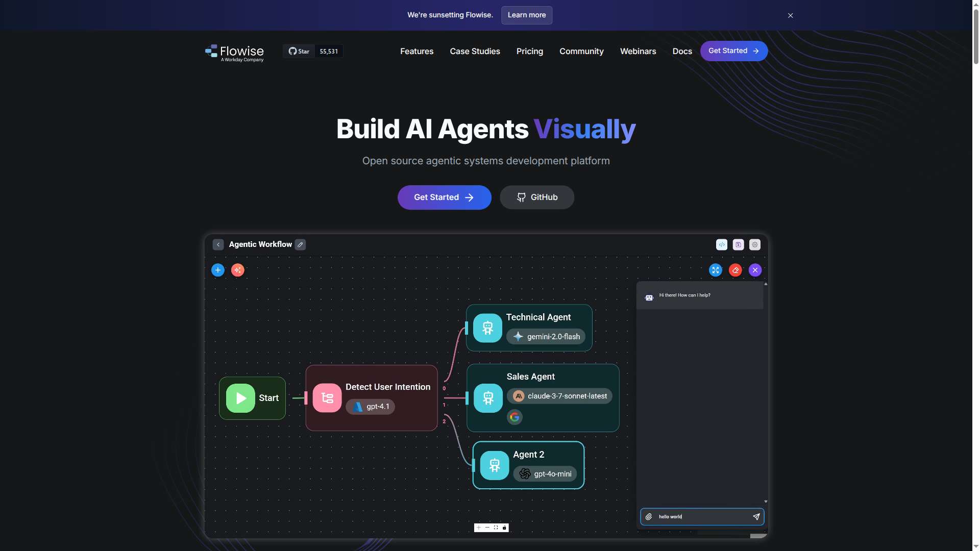This screenshot has height=551, width=980.
Task: Click the Google icon in Sales Agent
Action: pos(514,417)
